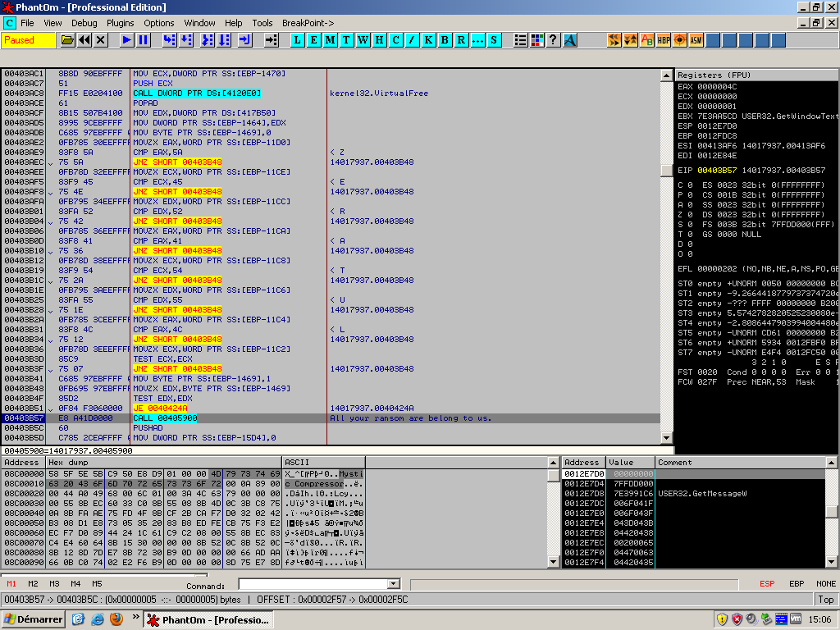Click the blue A plugin icon
Screen dimensions: 840x630
pos(570,40)
